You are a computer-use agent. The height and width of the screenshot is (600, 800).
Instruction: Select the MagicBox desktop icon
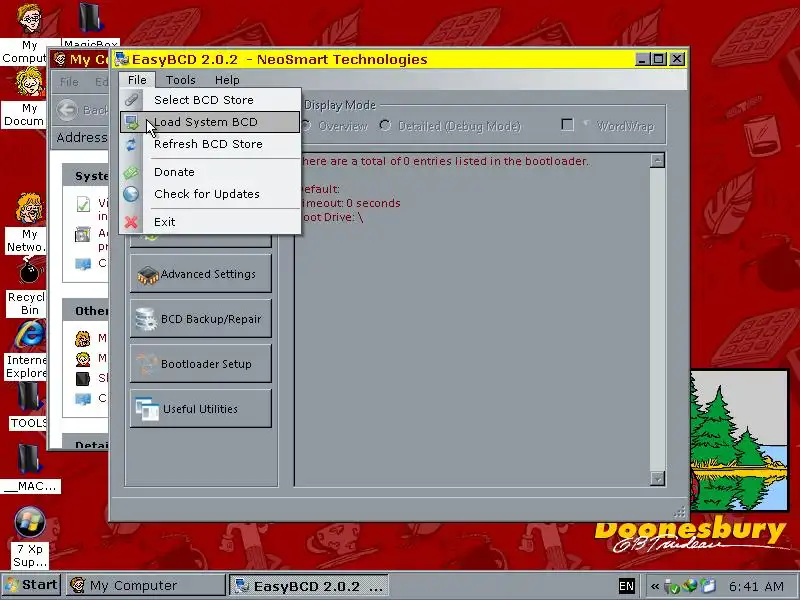(x=91, y=18)
